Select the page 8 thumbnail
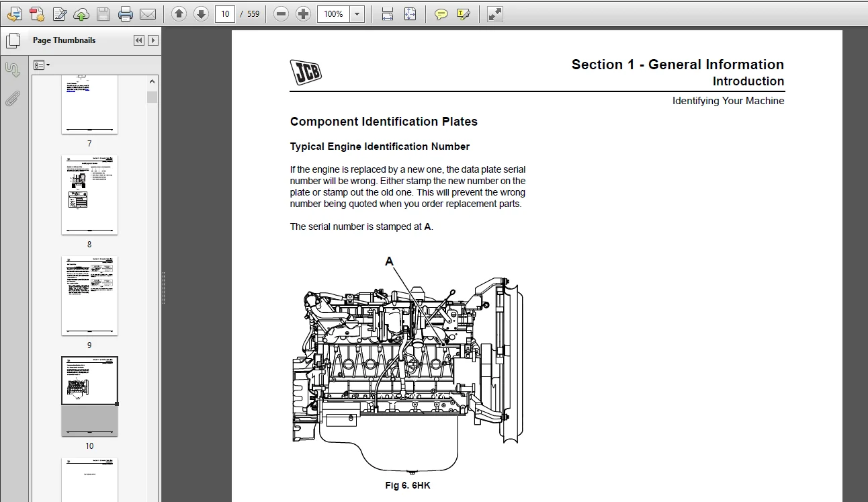The width and height of the screenshot is (868, 502). click(89, 195)
